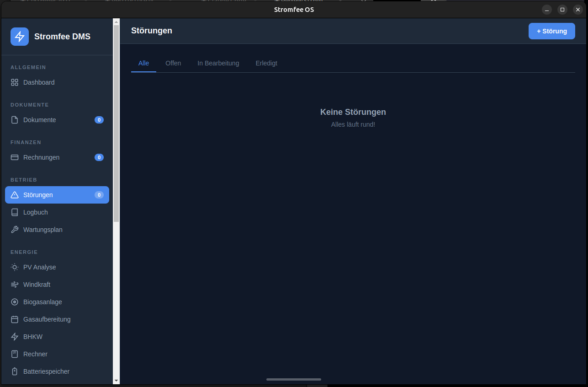Go to BHKW section
The height and width of the screenshot is (387, 588).
coord(33,337)
